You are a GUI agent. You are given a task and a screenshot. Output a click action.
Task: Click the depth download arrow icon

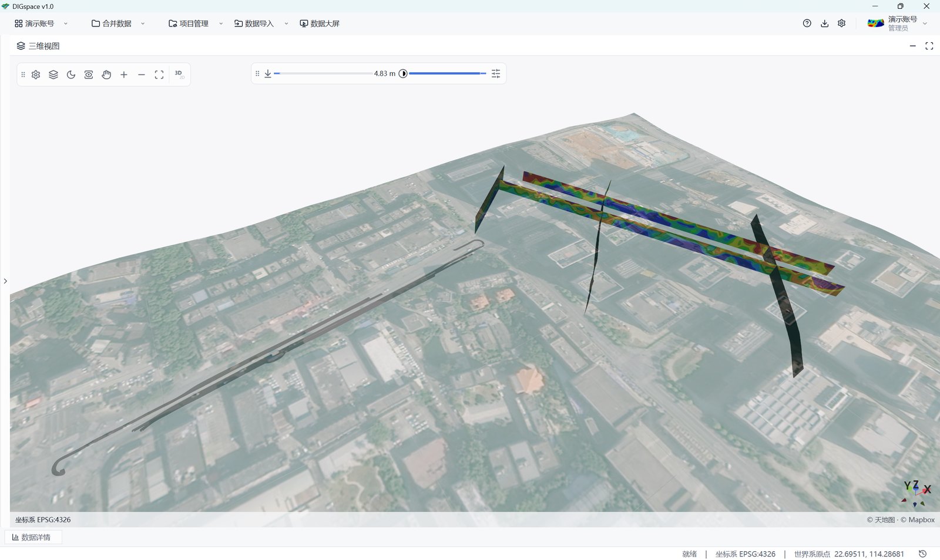tap(268, 73)
